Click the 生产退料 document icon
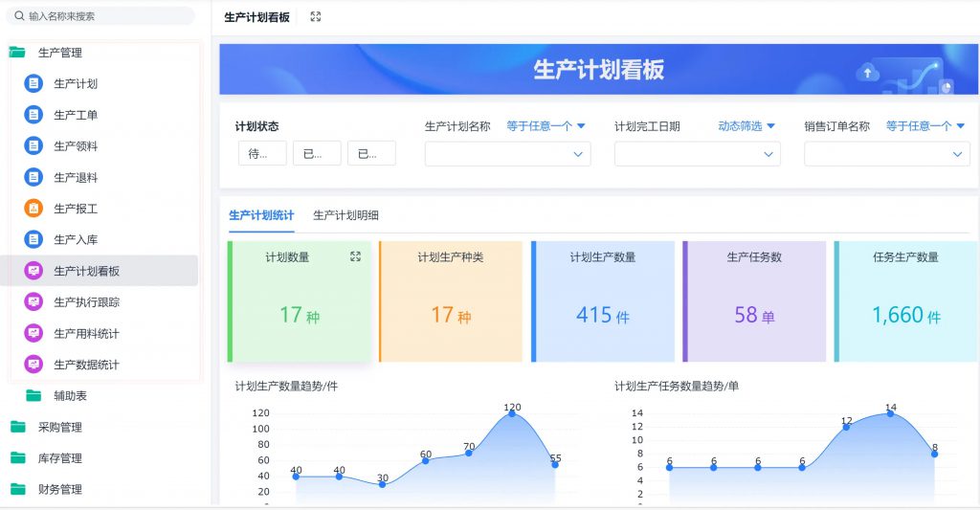 tap(33, 177)
